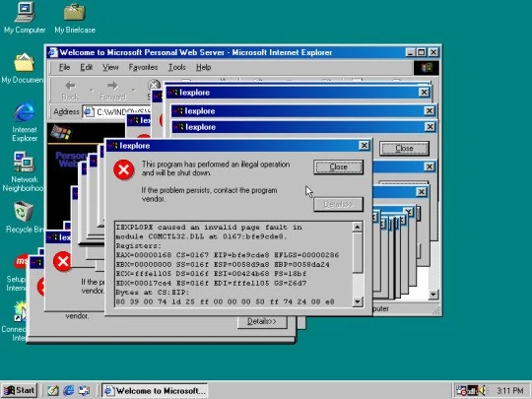Click the Outlook Express quick launch icon
Image resolution: width=532 pixels, height=399 pixels.
84,390
